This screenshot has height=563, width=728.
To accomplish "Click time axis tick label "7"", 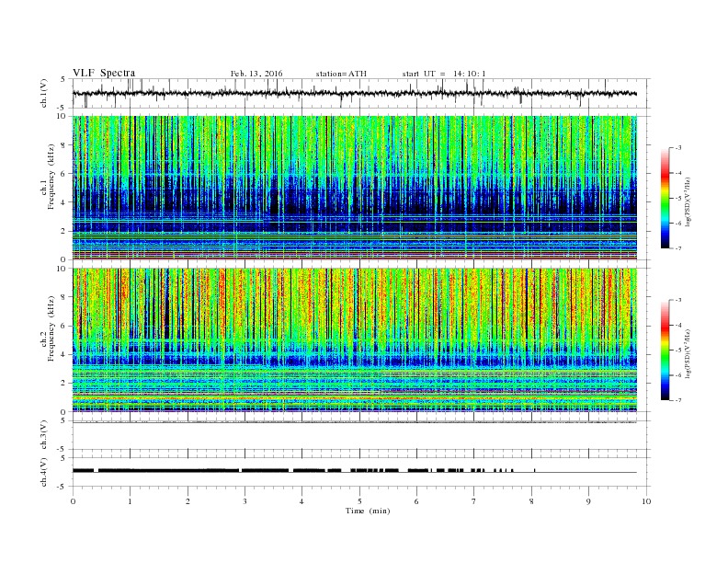I will (474, 501).
